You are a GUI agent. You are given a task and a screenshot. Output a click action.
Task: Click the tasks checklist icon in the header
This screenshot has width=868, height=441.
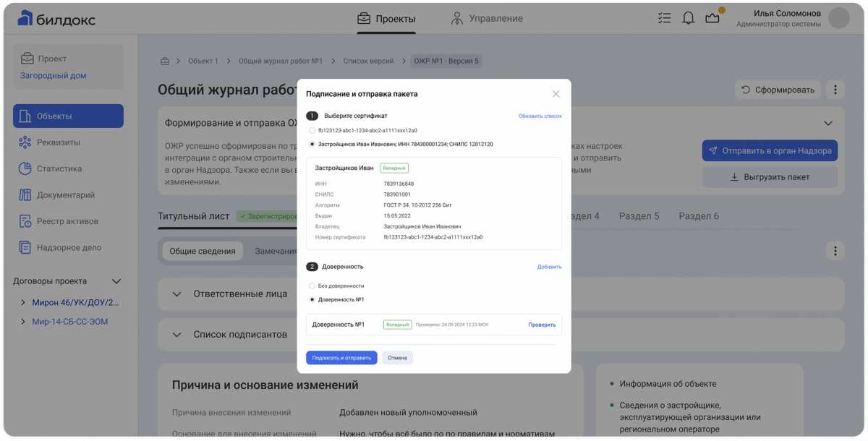click(x=664, y=17)
